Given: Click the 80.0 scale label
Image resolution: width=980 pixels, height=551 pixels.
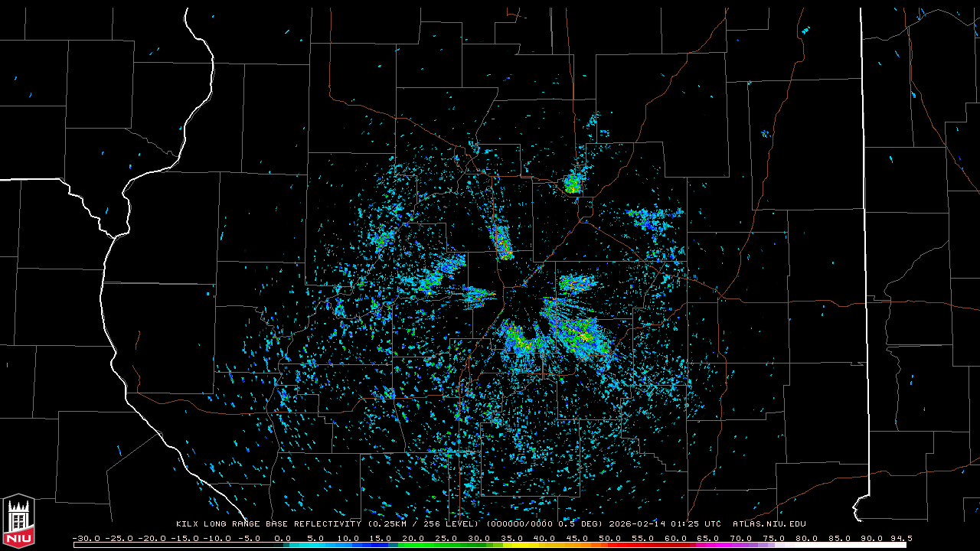Looking at the screenshot, I should tap(808, 538).
